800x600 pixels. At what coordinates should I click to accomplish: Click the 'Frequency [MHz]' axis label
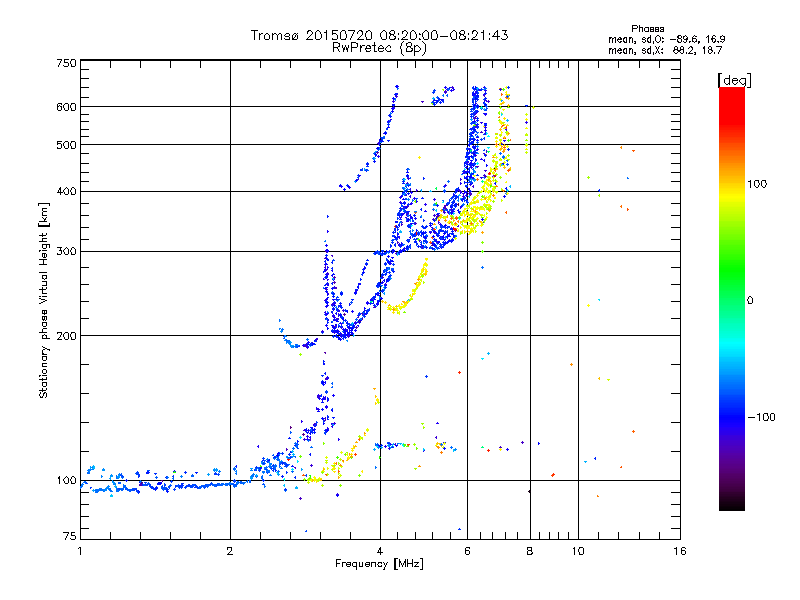(x=379, y=564)
